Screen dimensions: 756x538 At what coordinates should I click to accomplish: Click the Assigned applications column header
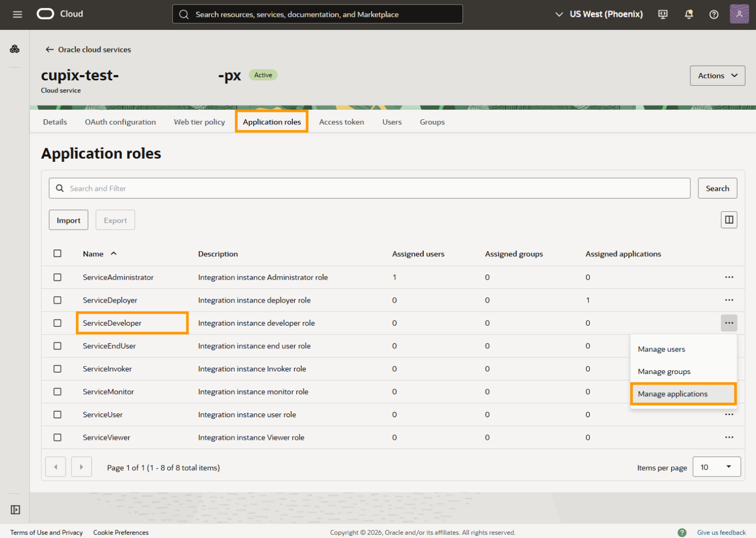[x=623, y=254]
